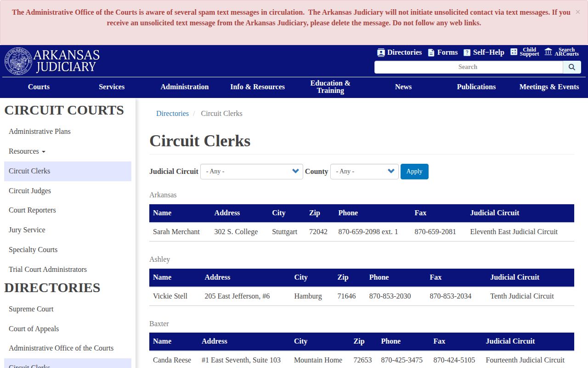This screenshot has width=588, height=368.
Task: Click phone number 870-853-2030
Action: 390,296
